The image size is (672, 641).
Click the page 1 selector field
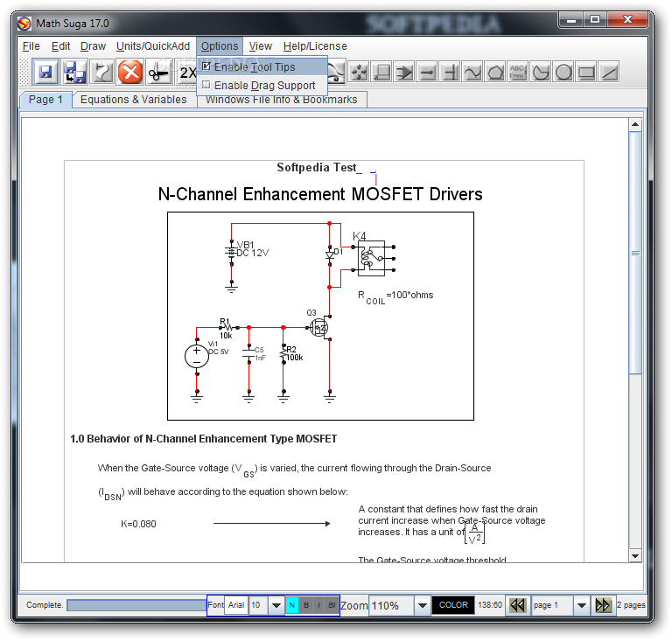[x=552, y=605]
